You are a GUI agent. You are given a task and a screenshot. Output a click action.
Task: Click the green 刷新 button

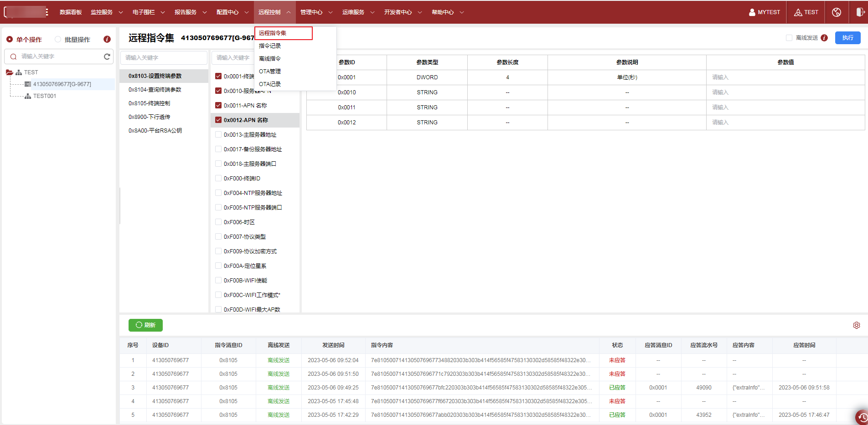145,325
